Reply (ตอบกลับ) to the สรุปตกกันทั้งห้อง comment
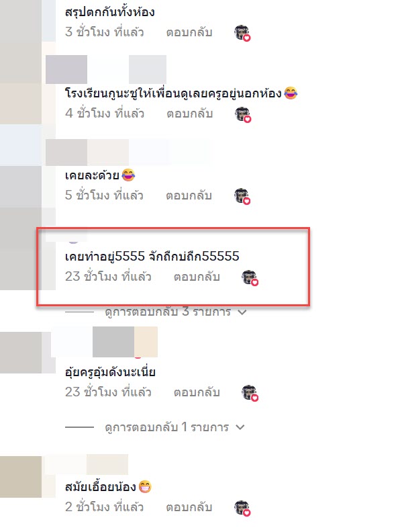This screenshot has height=532, width=400. [x=189, y=32]
